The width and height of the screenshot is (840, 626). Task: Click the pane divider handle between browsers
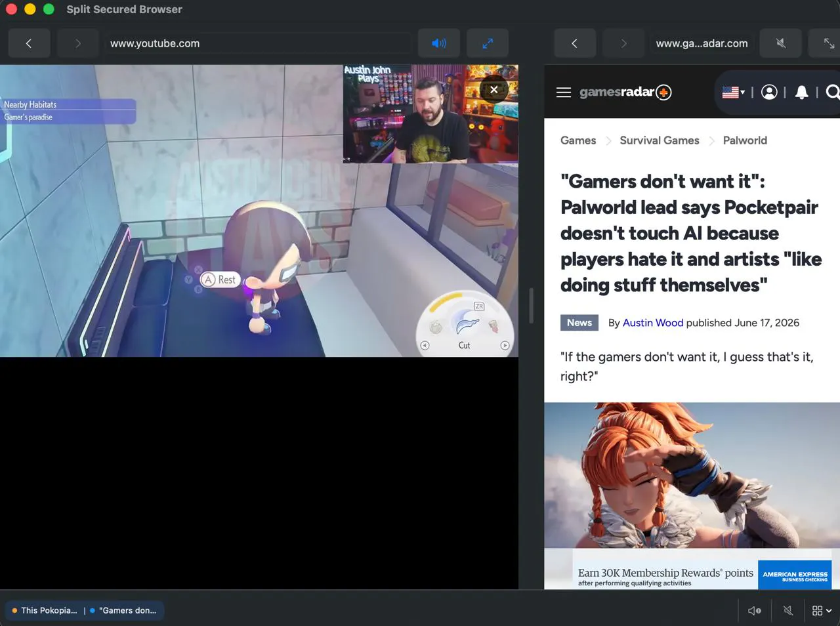(531, 305)
